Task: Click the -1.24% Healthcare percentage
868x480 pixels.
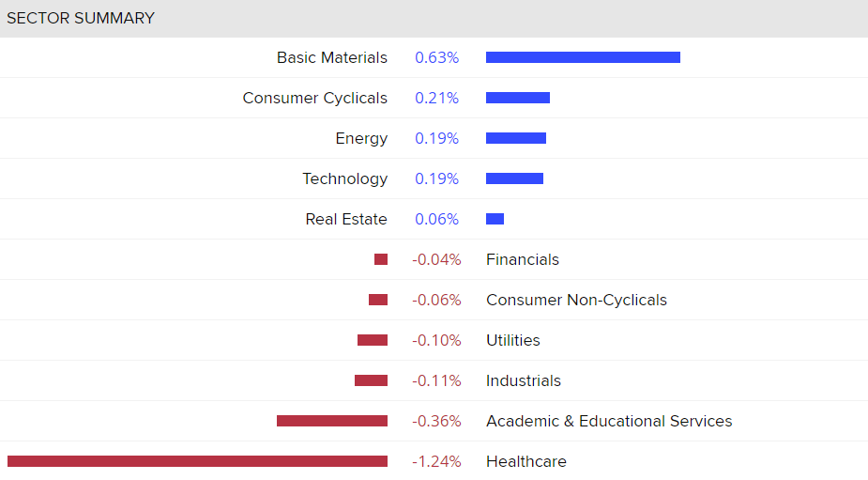Action: coord(436,461)
